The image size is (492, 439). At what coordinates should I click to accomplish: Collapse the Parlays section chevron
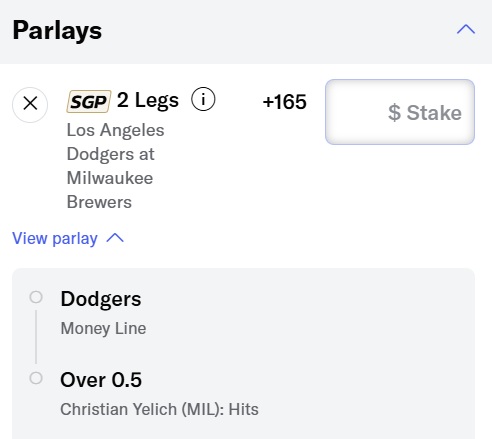pyautogui.click(x=466, y=29)
